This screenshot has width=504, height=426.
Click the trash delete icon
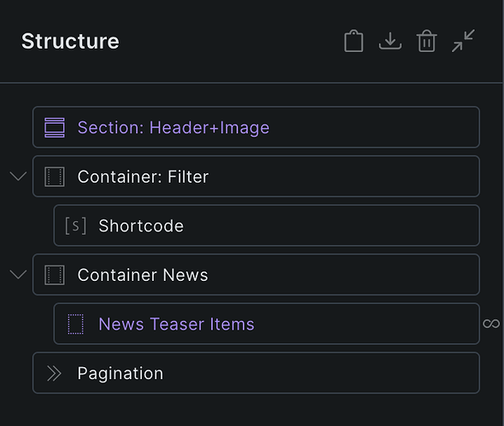pos(427,41)
